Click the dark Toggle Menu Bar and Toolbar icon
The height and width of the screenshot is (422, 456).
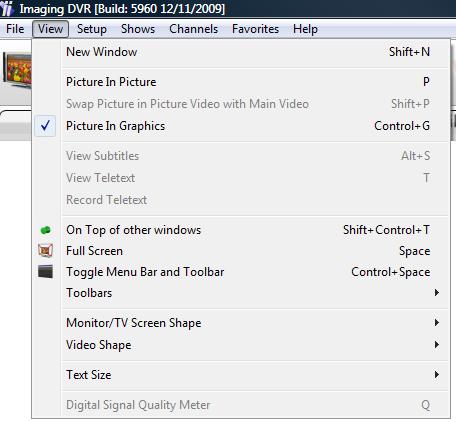[45, 272]
